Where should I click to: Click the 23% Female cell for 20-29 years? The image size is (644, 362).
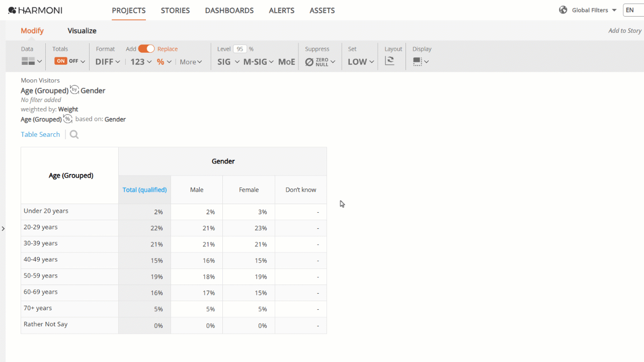point(249,228)
